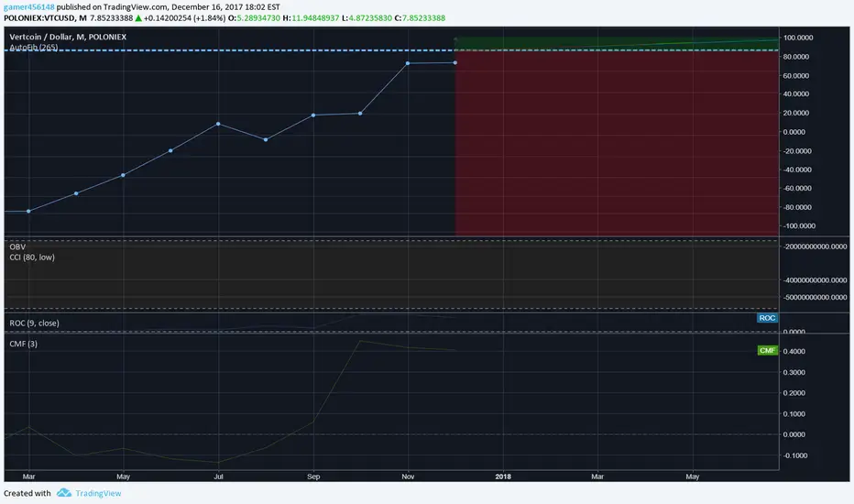Image resolution: width=854 pixels, height=504 pixels.
Task: Click the -0.1000 CMF axis label
Action: pos(795,455)
